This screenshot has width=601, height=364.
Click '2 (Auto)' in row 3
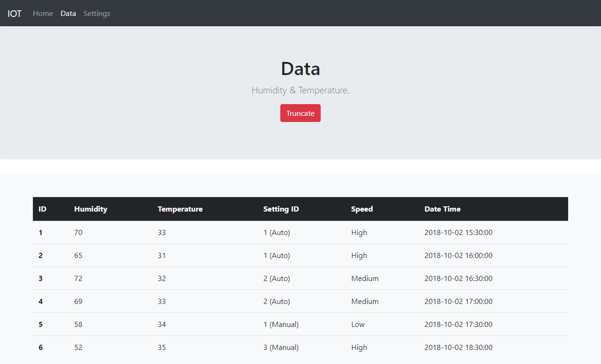(277, 278)
